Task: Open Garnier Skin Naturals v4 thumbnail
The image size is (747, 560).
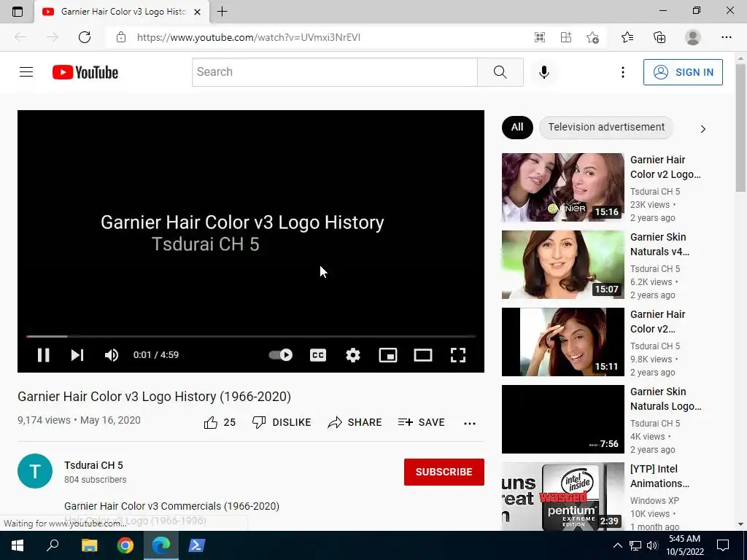Action: point(562,265)
